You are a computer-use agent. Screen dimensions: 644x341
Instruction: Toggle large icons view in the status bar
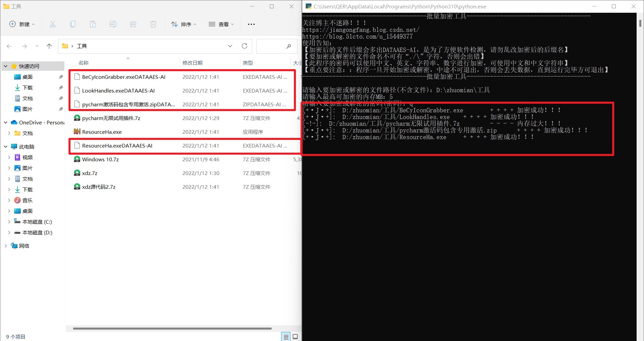(x=295, y=337)
